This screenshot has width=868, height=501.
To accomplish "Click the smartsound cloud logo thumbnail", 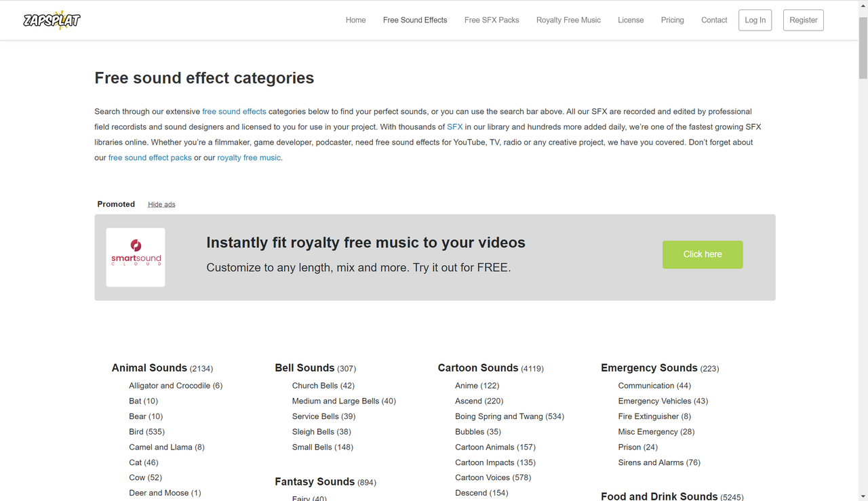I will (x=135, y=257).
